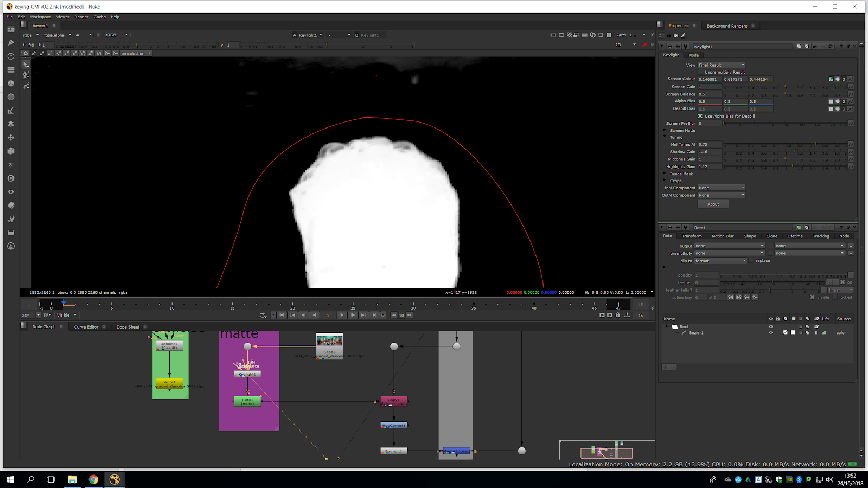Switch to the Curve Editor tab
This screenshot has width=868, height=488.
coord(86,327)
